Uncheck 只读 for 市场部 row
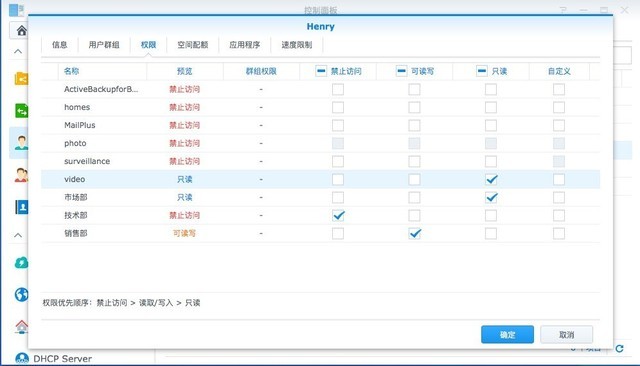The width and height of the screenshot is (640, 366). click(x=491, y=197)
